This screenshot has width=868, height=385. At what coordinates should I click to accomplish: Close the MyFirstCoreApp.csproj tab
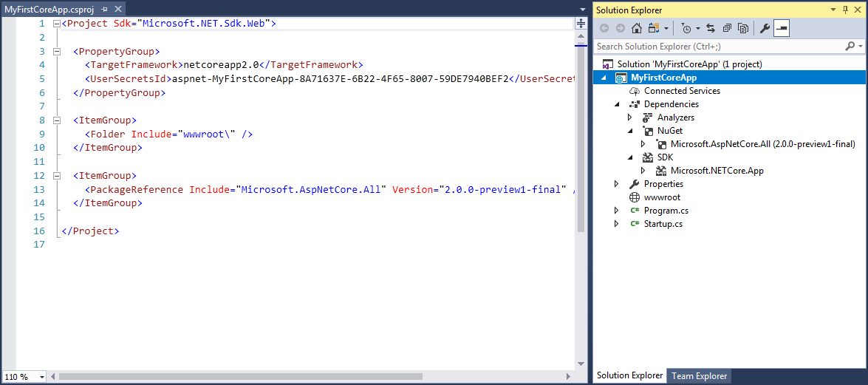(117, 10)
